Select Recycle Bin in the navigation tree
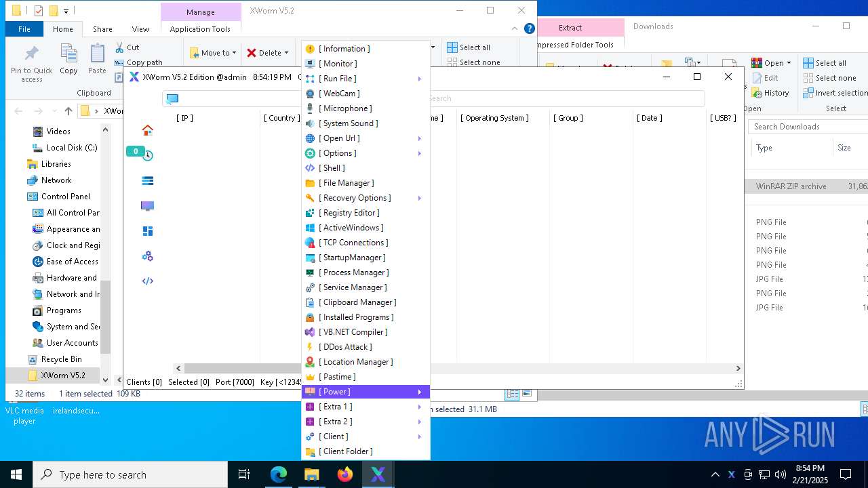Viewport: 868px width, 488px height. 61,359
